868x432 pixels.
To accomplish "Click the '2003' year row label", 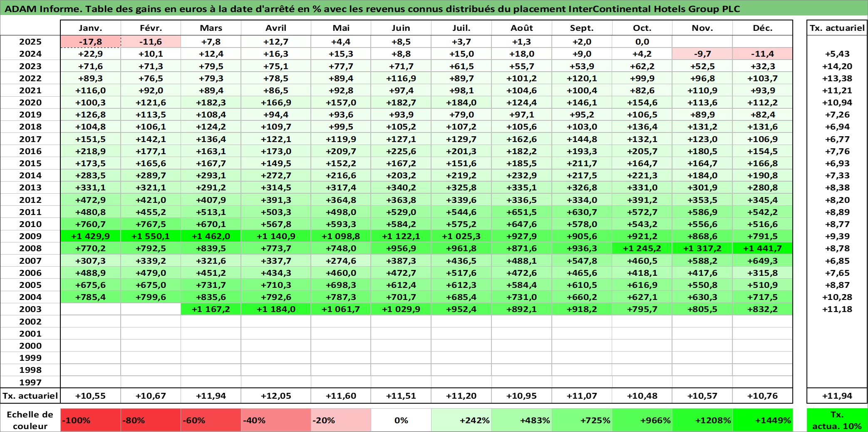I will pos(30,309).
